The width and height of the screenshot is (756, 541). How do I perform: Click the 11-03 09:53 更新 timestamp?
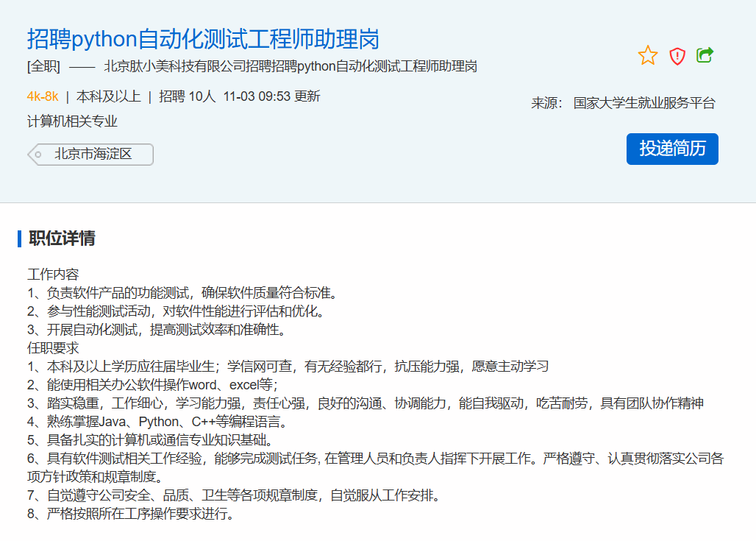[271, 96]
